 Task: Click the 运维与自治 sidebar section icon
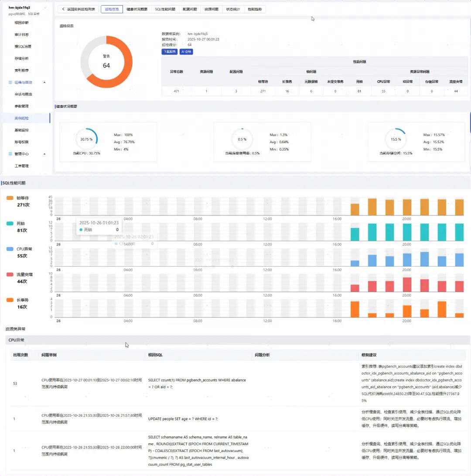click(10, 82)
